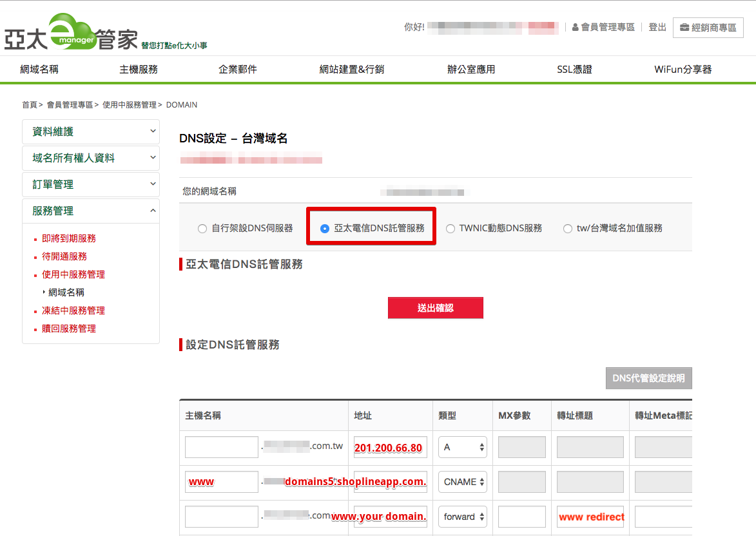Open SSL憑證 navigation item
The image size is (756, 536).
tap(574, 70)
